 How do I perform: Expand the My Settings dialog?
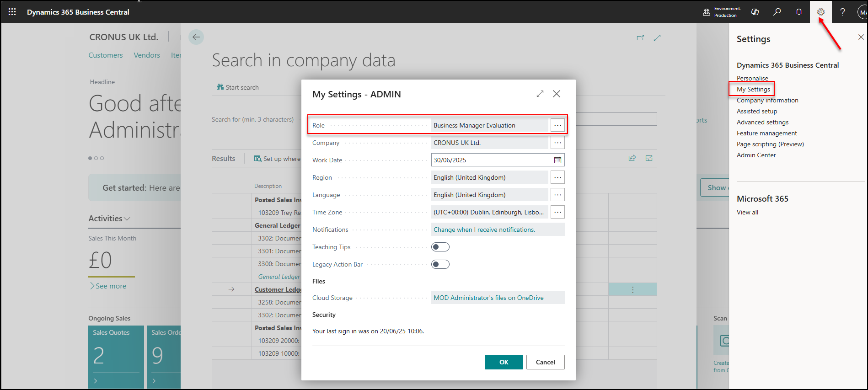(540, 94)
